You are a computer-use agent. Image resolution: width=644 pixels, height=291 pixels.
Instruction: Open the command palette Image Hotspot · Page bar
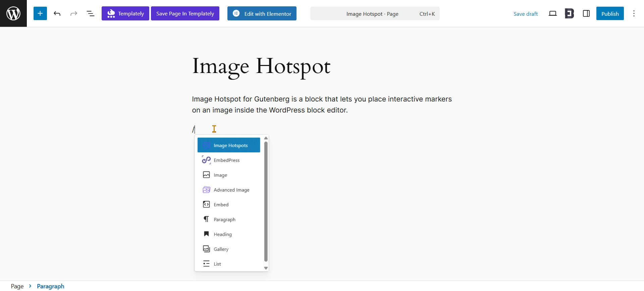pos(375,13)
